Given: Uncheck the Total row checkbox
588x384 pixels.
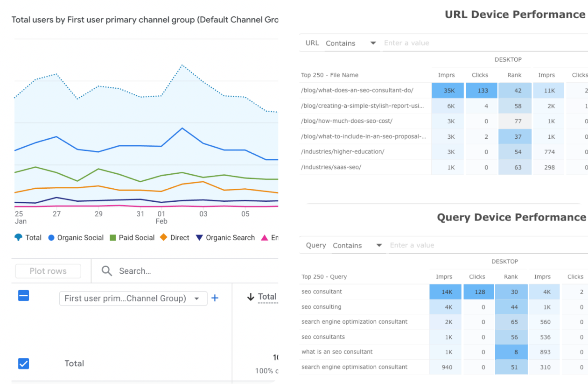Looking at the screenshot, I should [23, 363].
